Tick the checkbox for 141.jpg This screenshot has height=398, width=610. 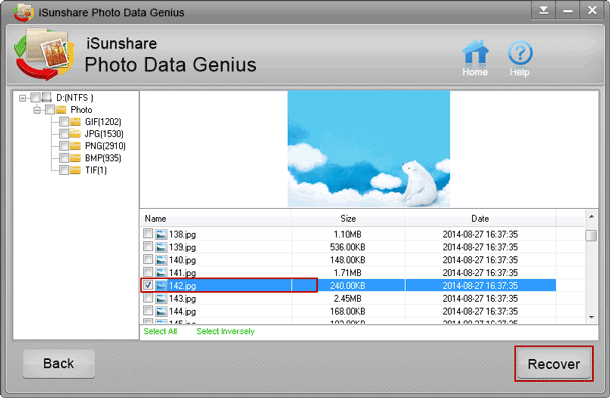click(x=148, y=272)
